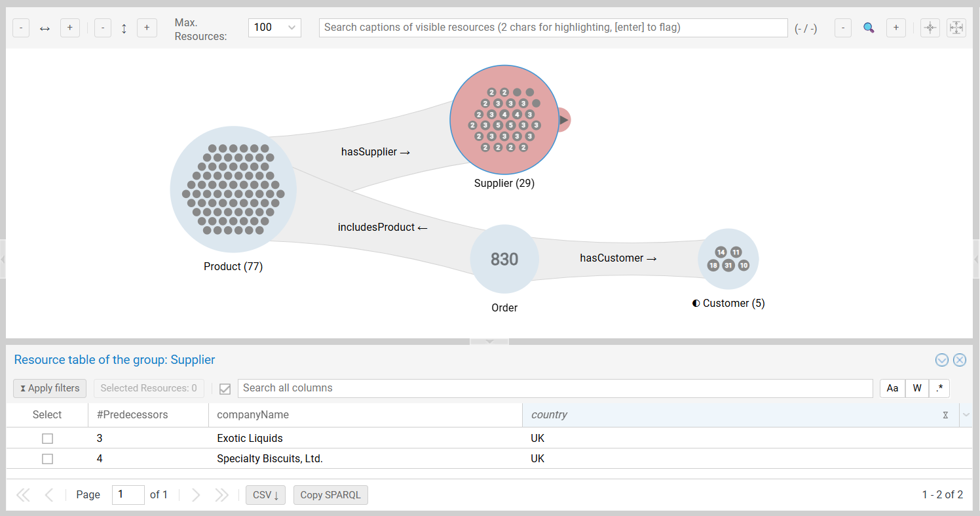Open the Max. Resources dropdown
980x516 pixels.
click(274, 28)
